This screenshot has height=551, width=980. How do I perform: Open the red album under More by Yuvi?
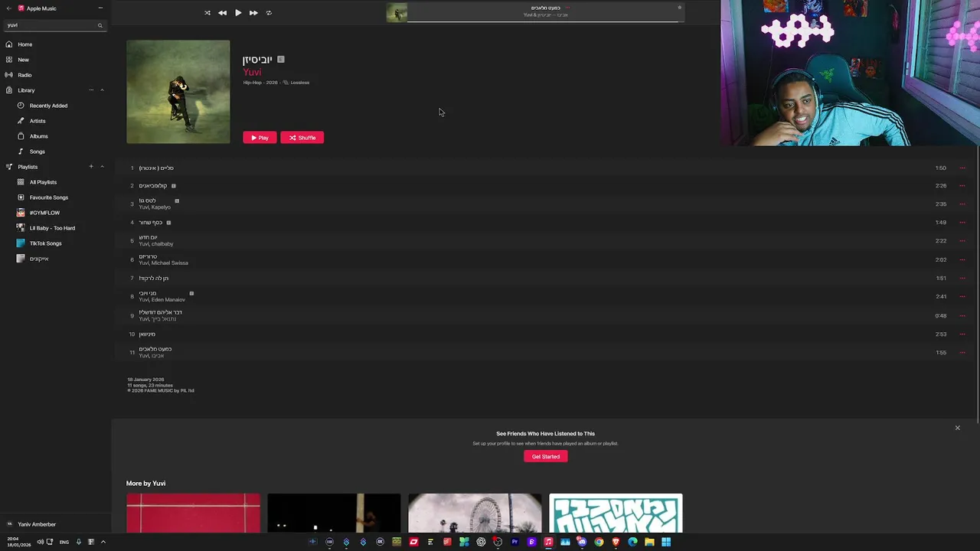pyautogui.click(x=193, y=514)
